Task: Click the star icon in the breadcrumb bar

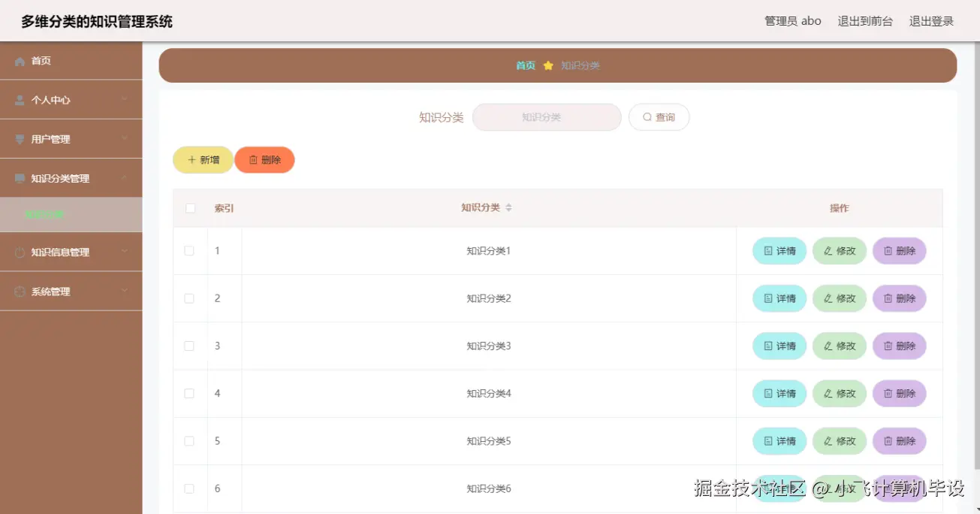Action: pyautogui.click(x=550, y=65)
